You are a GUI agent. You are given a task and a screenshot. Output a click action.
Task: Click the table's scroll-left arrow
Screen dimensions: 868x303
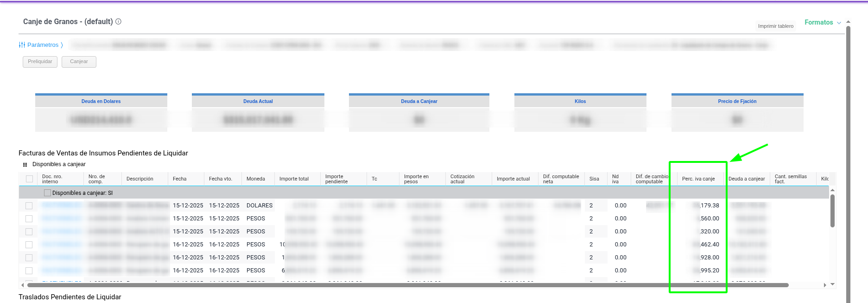23,285
